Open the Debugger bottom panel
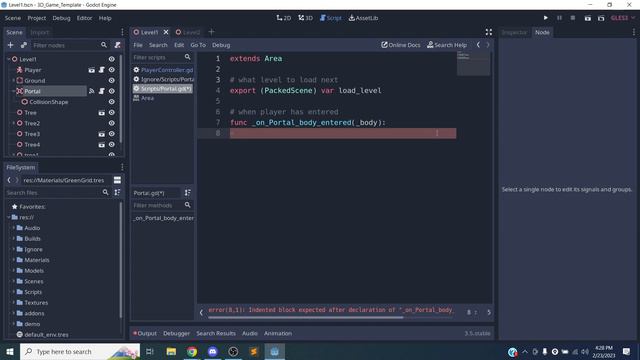This screenshot has width=640, height=360. 176,333
